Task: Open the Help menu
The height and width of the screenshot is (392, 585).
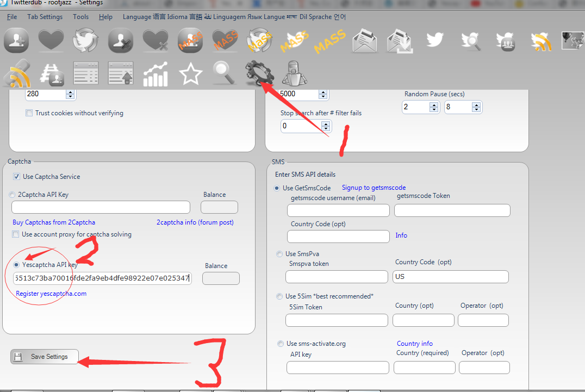Action: pyautogui.click(x=105, y=17)
